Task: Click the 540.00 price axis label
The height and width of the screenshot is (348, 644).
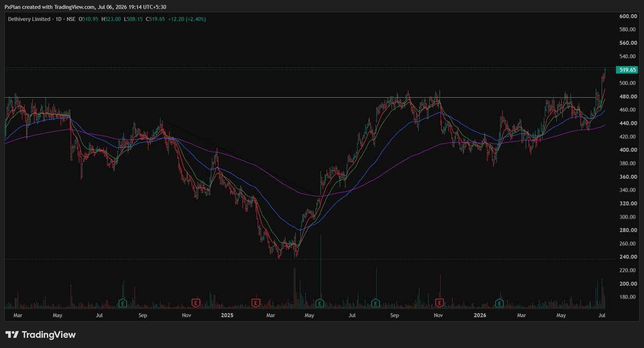Action: [627, 56]
